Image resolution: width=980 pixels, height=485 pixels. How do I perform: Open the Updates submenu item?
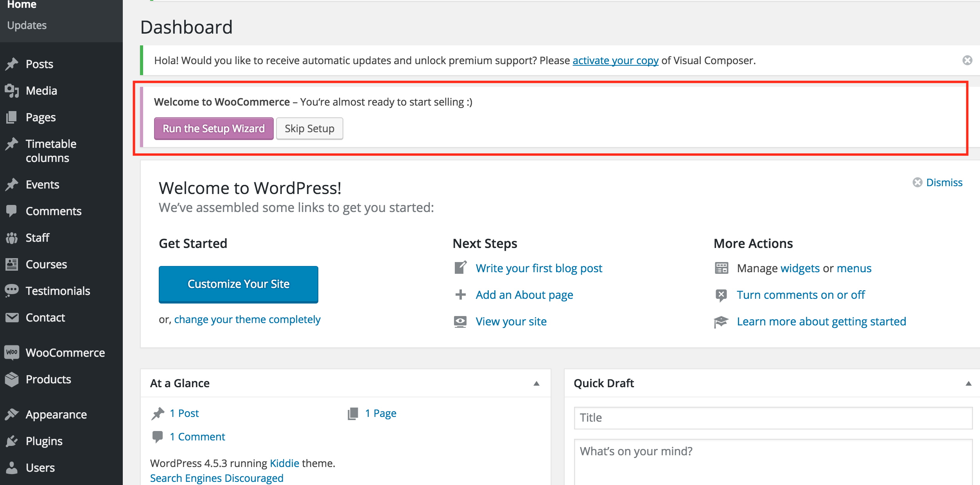27,25
